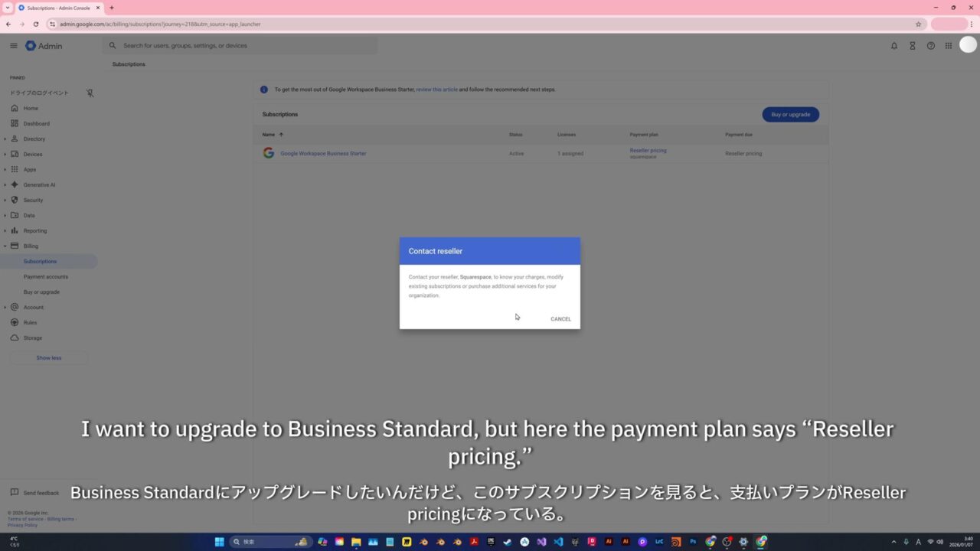Unpin the pinned Drive log events item
The image size is (980, 551).
[90, 93]
